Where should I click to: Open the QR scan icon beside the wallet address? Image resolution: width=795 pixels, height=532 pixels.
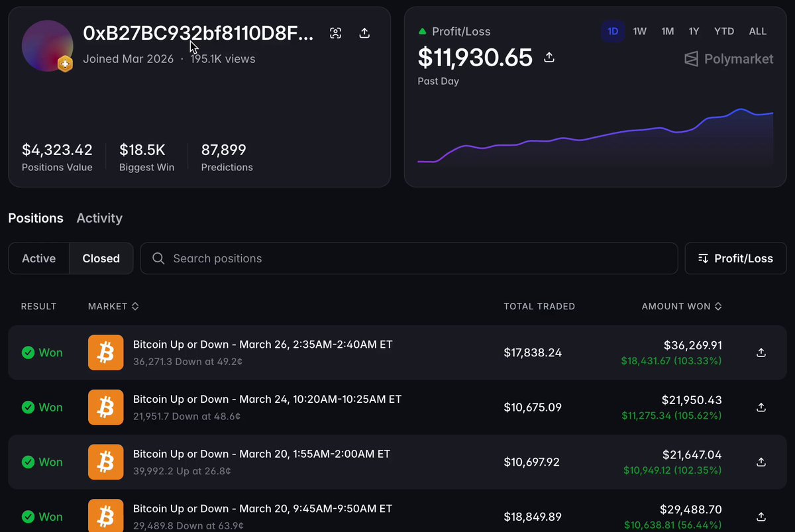coord(336,33)
